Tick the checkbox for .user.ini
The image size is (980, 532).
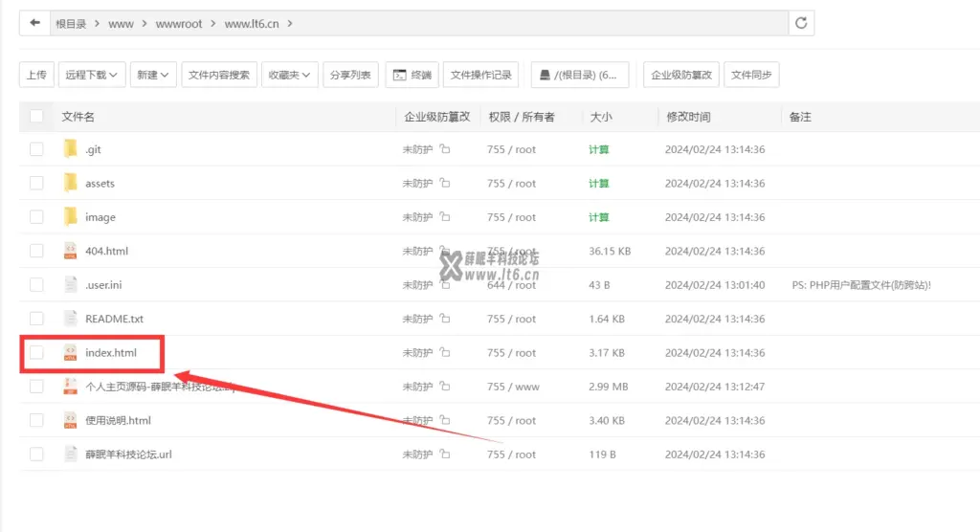coord(36,284)
